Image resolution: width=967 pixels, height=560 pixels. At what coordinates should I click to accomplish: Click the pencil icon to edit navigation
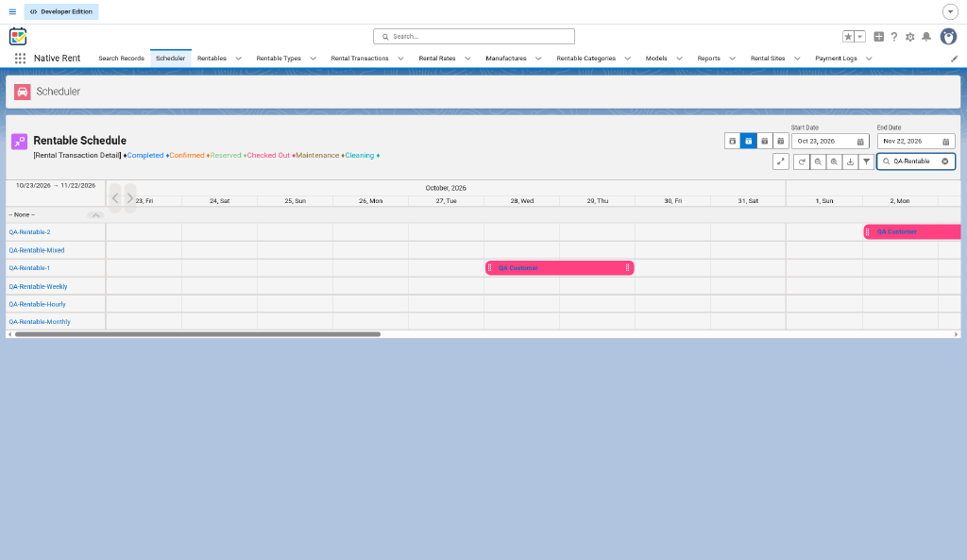[954, 59]
